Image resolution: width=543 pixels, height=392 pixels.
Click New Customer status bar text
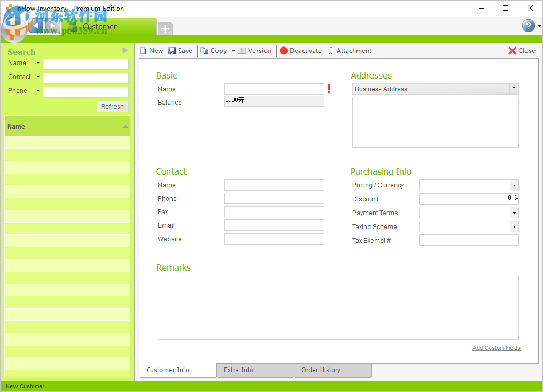(25, 386)
